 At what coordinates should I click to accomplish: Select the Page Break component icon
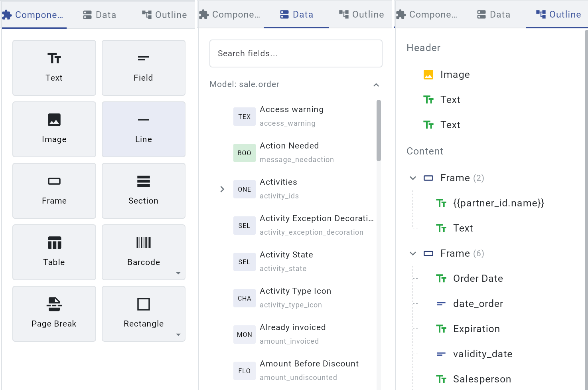(x=54, y=314)
